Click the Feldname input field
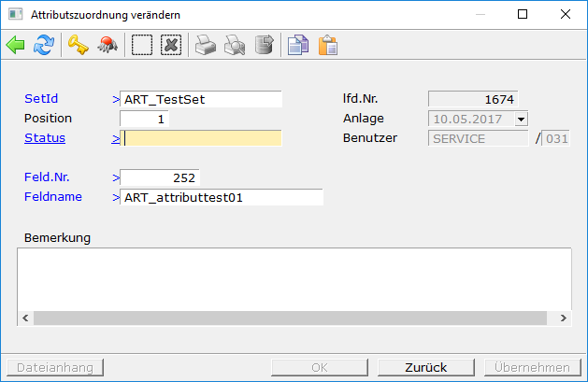The width and height of the screenshot is (588, 382). (222, 197)
